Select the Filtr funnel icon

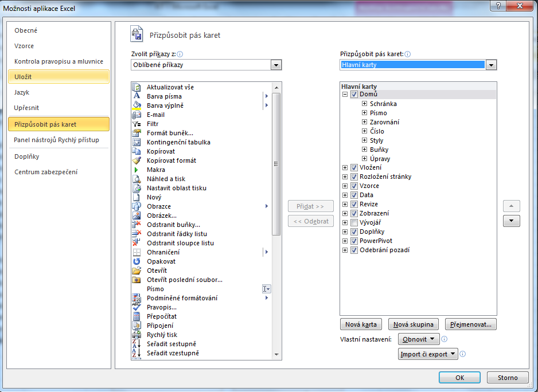point(137,124)
